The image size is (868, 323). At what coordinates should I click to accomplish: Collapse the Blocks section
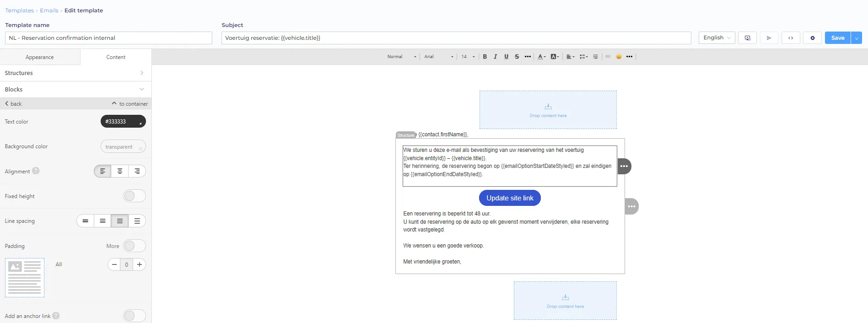tap(75, 90)
